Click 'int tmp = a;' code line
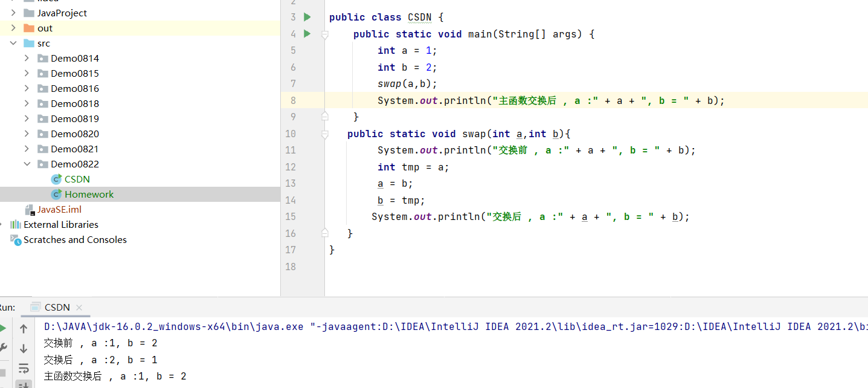868x388 pixels. pos(413,167)
